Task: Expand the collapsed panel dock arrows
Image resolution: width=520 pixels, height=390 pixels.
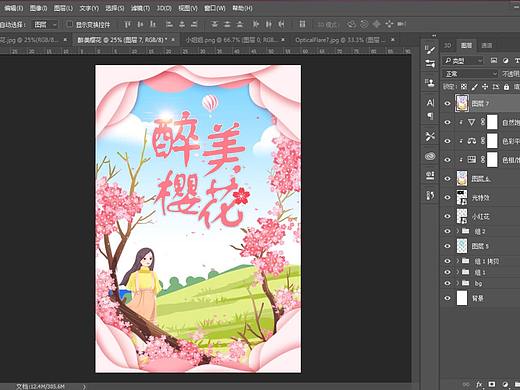Action: coord(434,35)
